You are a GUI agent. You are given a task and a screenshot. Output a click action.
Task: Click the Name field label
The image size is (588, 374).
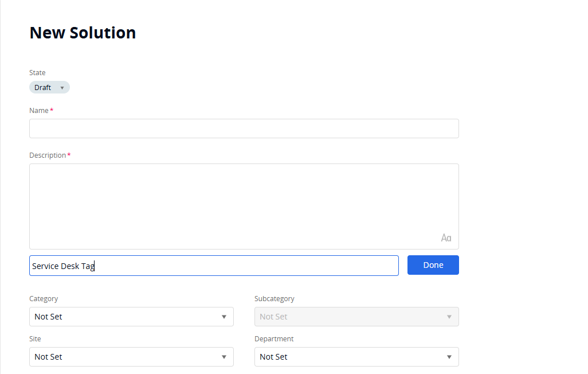(39, 110)
